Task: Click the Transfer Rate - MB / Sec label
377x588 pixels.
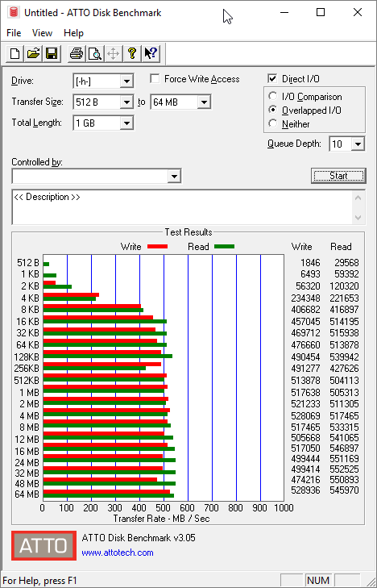Action: [161, 519]
